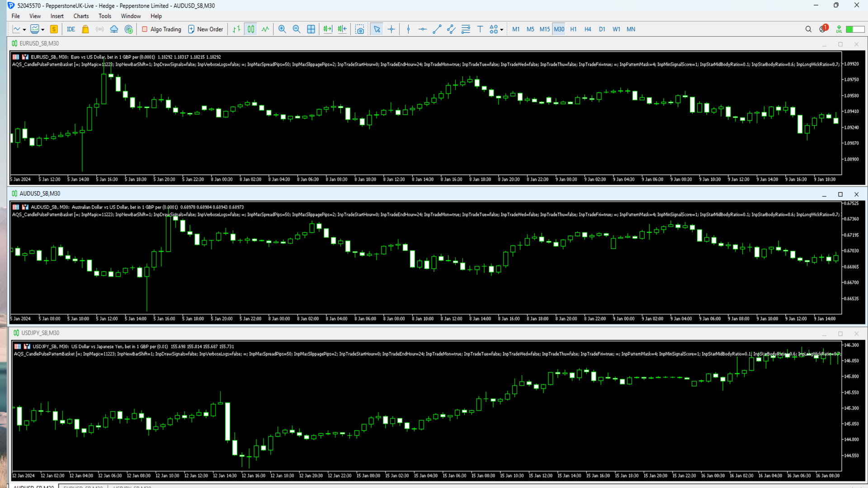Open the Charts menu
The height and width of the screenshot is (488, 868).
pyautogui.click(x=81, y=16)
